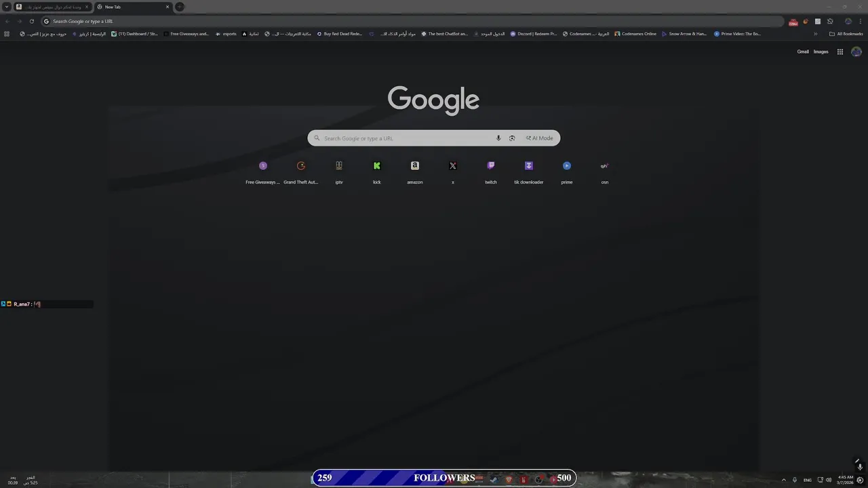
Task: Open the Snow Arrow & Han... bookmark
Action: point(684,34)
